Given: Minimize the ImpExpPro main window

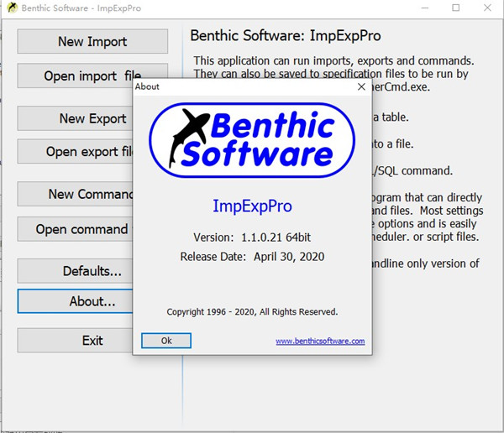Looking at the screenshot, I should (425, 8).
